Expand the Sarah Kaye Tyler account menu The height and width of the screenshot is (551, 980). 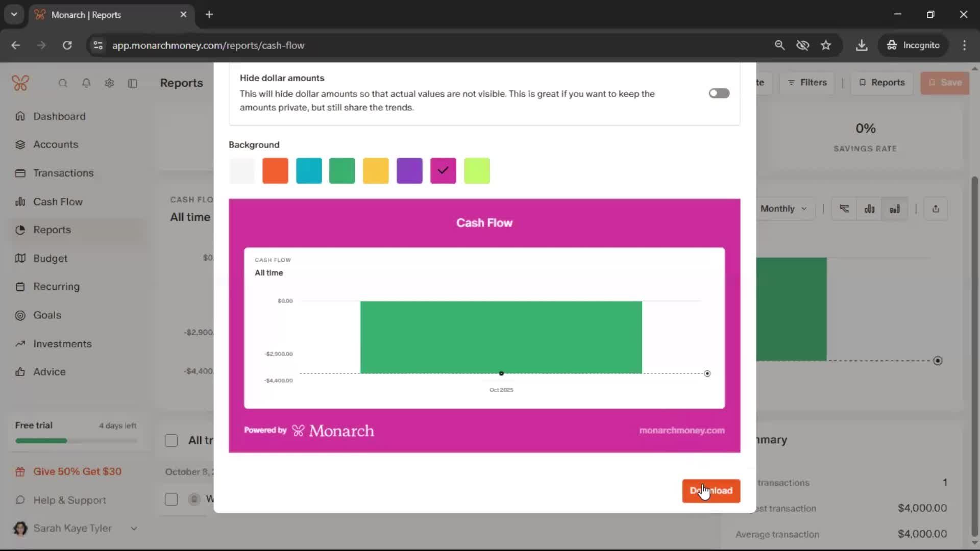tap(134, 529)
